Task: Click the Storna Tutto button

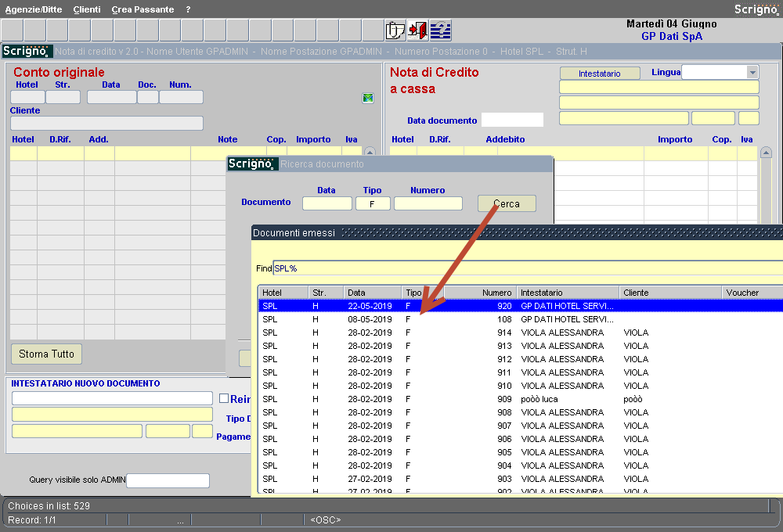Action: 45,354
